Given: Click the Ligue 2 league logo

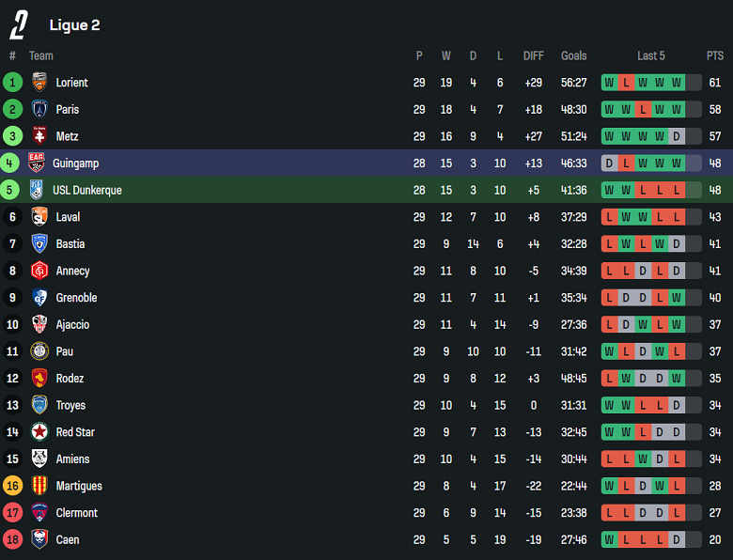Looking at the screenshot, I should (19, 24).
